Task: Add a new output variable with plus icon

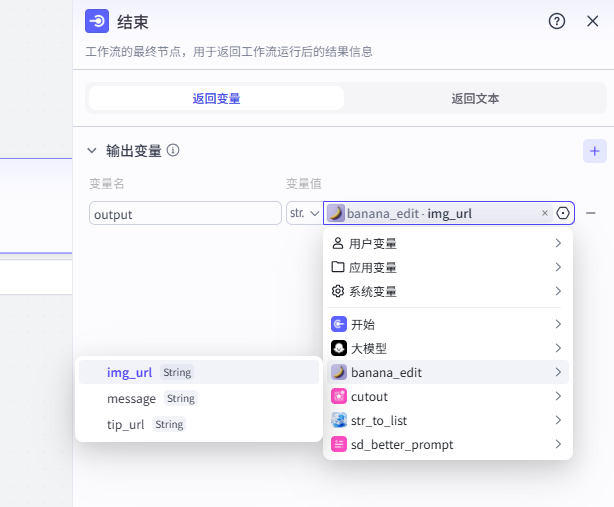Action: [595, 151]
